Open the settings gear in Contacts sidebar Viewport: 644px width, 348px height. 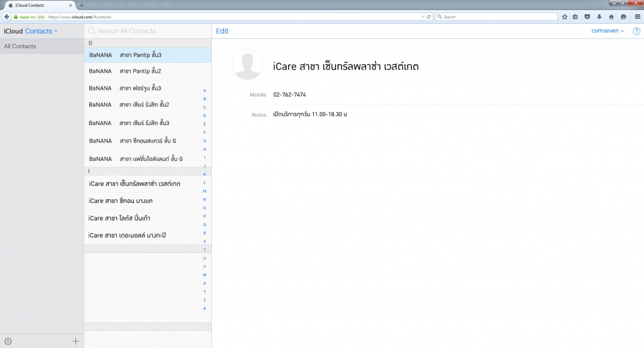[8, 341]
